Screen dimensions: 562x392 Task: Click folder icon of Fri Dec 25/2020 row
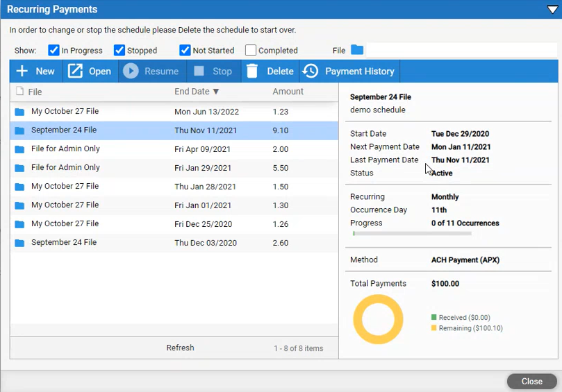[x=19, y=224]
